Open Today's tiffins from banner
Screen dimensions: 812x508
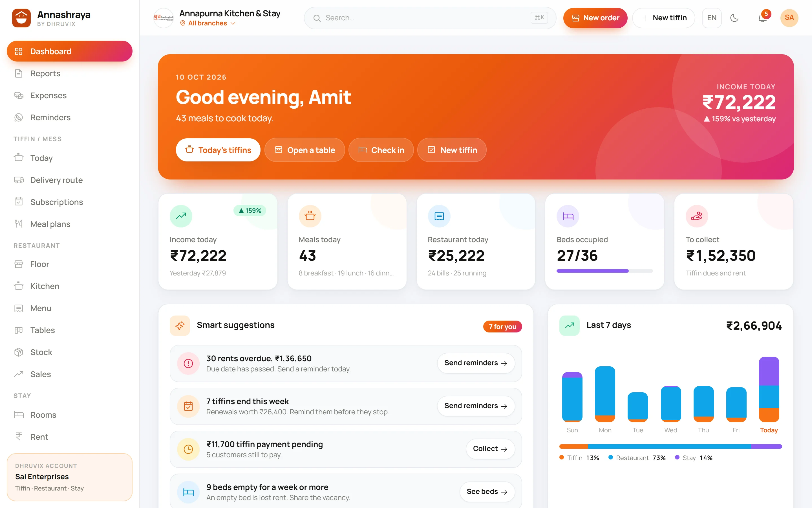(x=218, y=150)
